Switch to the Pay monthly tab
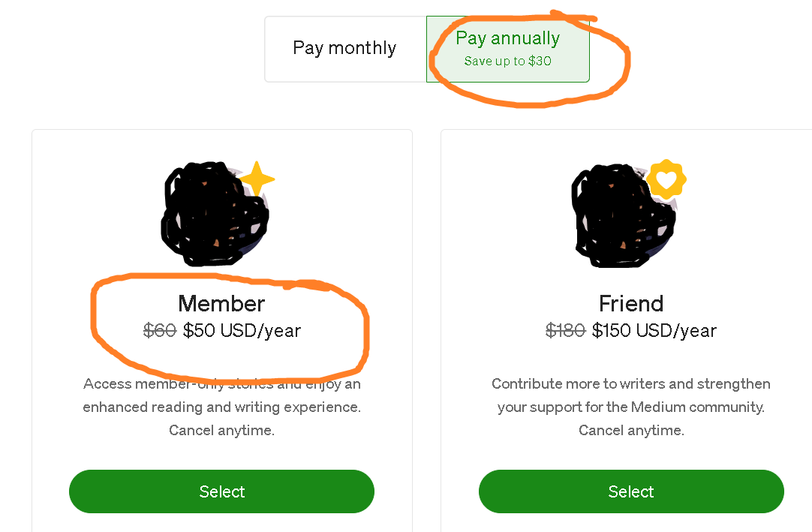 [344, 48]
